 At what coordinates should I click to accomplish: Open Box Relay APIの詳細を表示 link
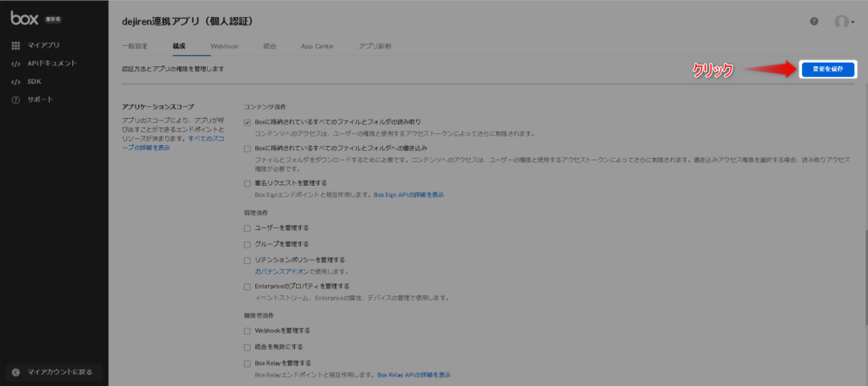414,375
